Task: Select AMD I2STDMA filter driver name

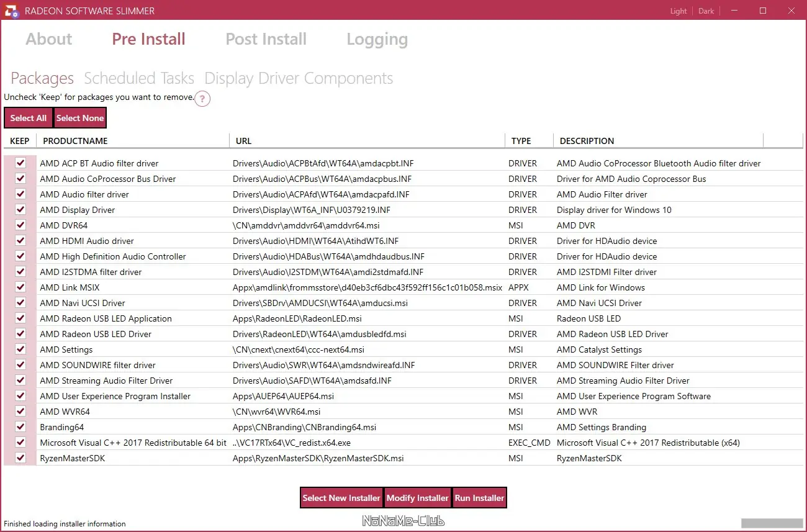Action: (x=91, y=272)
